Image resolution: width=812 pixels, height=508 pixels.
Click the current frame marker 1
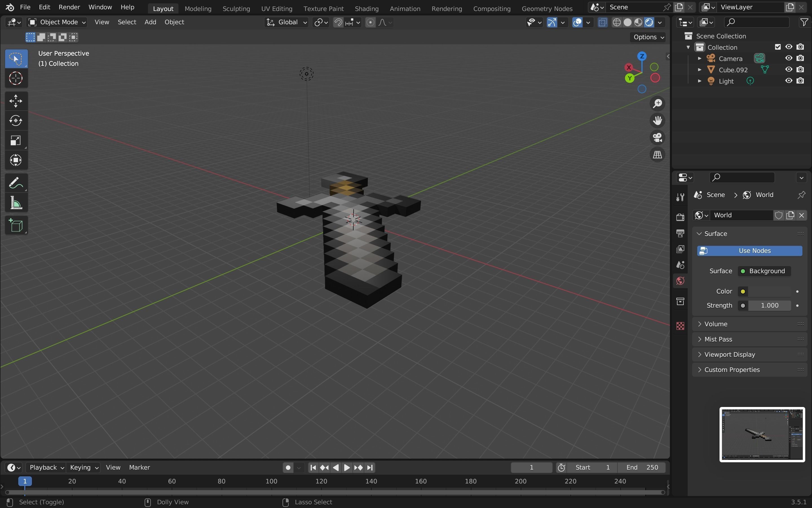(25, 481)
